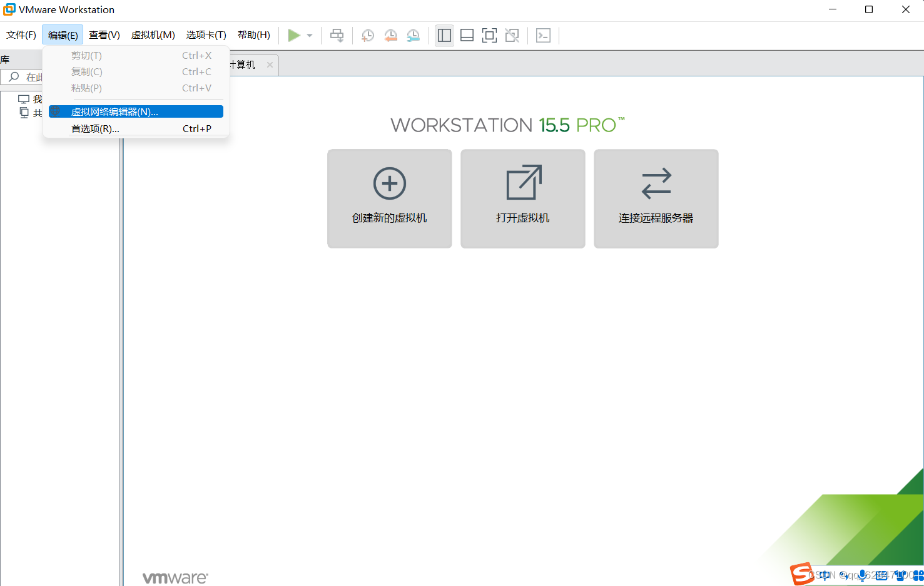924x586 pixels.
Task: Click the search magnifier in library panel
Action: coord(14,77)
